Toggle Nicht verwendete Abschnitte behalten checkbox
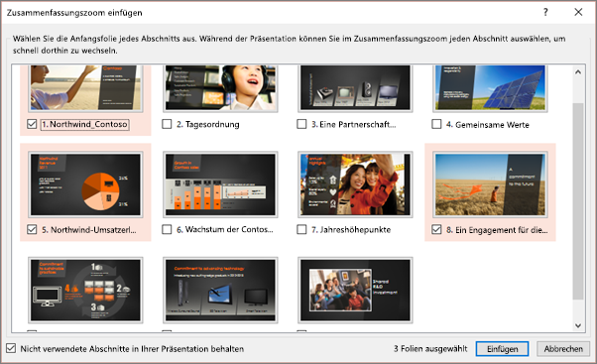 point(11,348)
